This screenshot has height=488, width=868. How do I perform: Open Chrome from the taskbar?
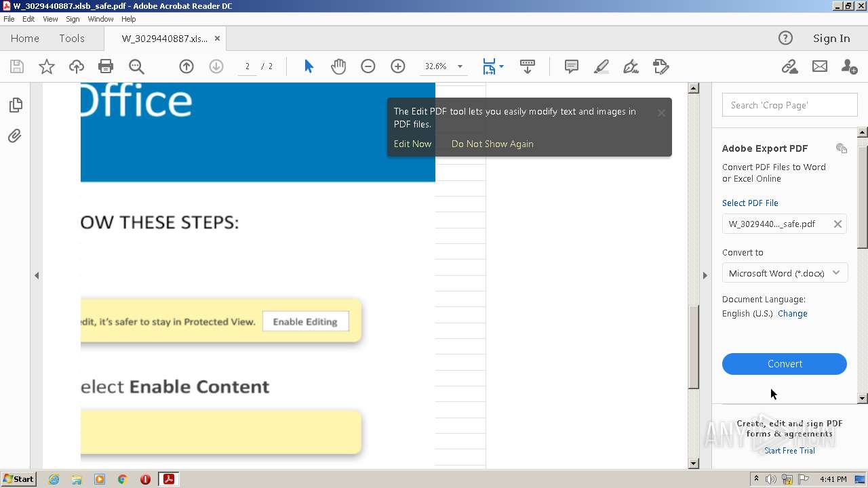[122, 479]
